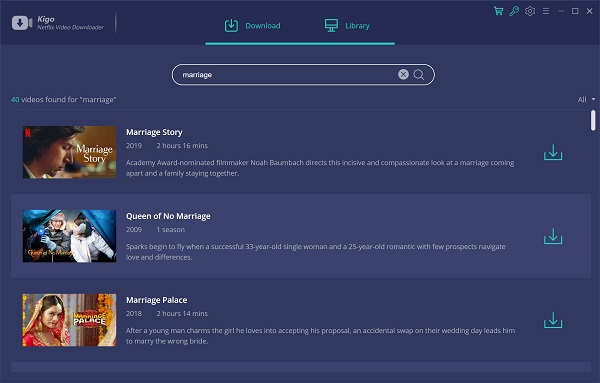Download Marriage Story video
This screenshot has height=383, width=600.
click(x=553, y=152)
